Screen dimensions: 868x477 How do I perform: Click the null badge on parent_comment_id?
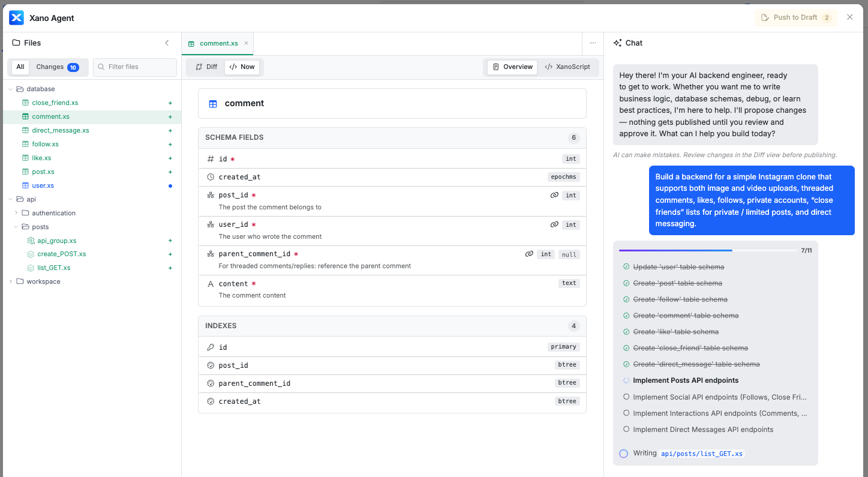569,254
